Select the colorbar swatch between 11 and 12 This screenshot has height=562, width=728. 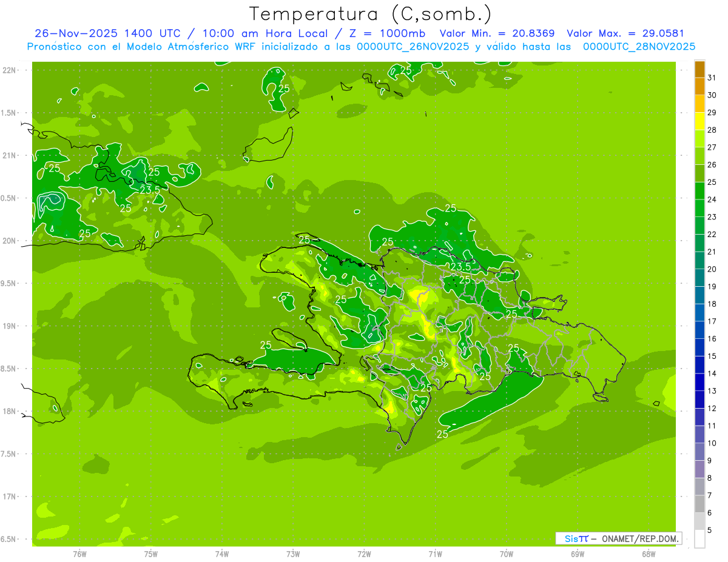point(699,417)
